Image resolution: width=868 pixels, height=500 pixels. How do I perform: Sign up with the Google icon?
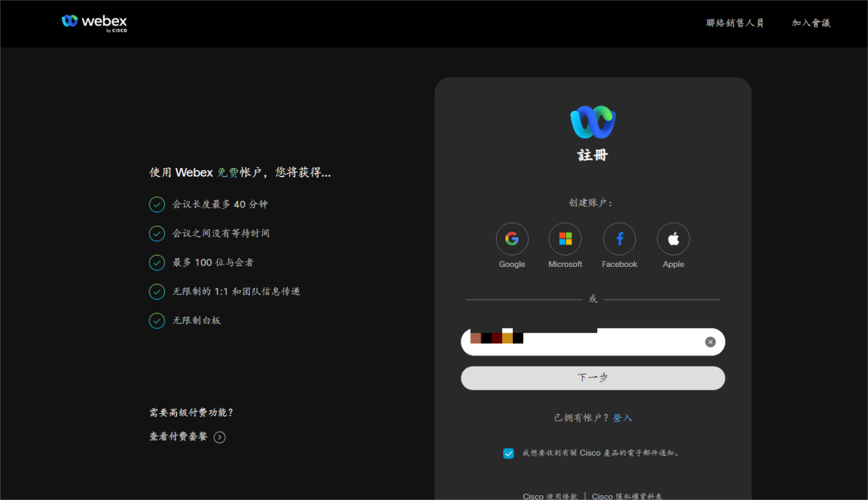click(512, 238)
